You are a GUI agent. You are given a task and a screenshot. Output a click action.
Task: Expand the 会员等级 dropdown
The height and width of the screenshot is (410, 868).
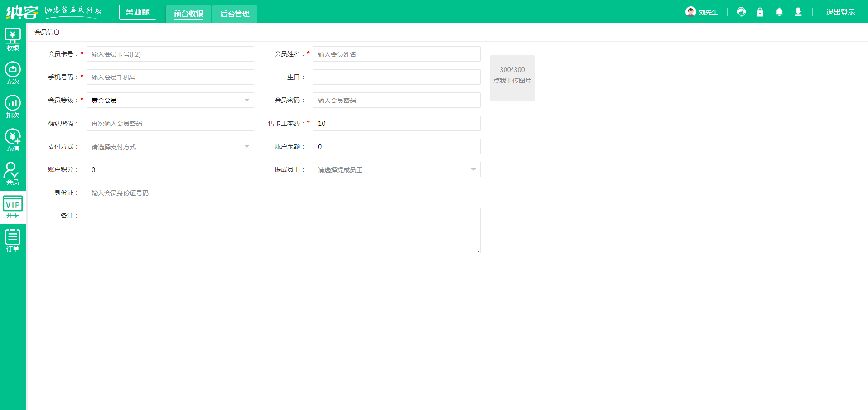tap(170, 100)
